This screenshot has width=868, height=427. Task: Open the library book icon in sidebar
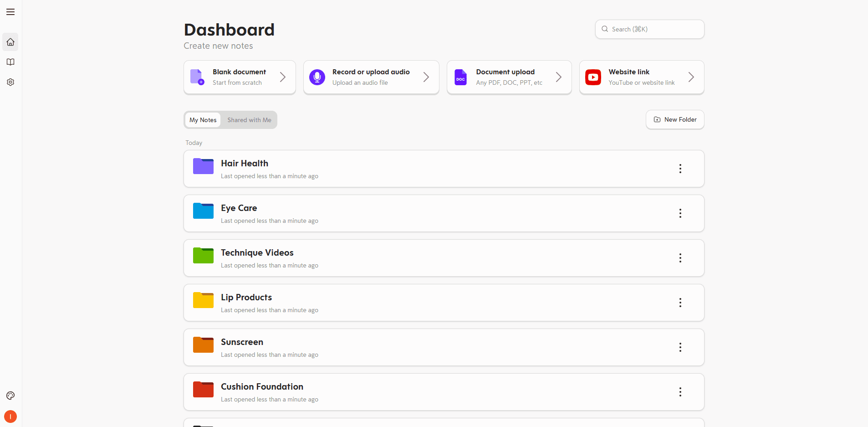pyautogui.click(x=10, y=62)
